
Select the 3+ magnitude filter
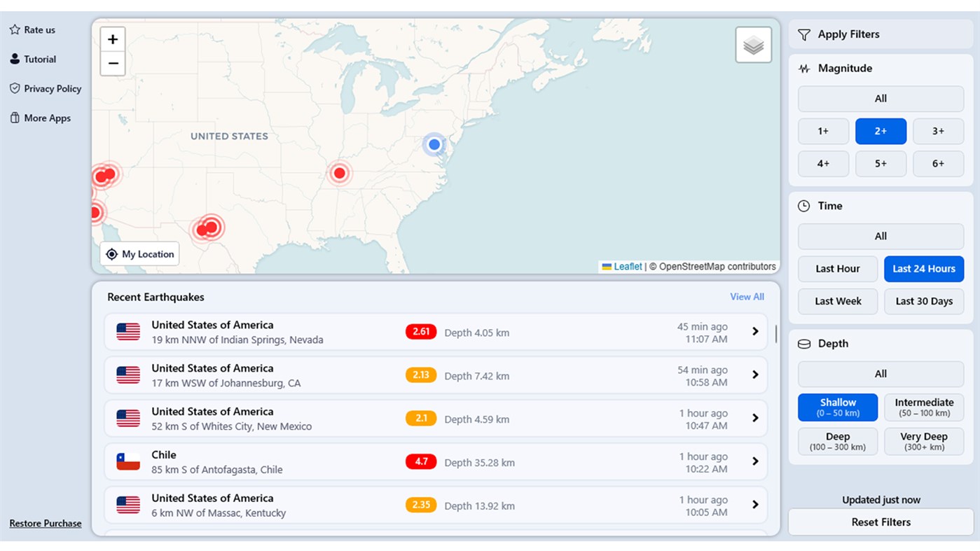coord(938,131)
